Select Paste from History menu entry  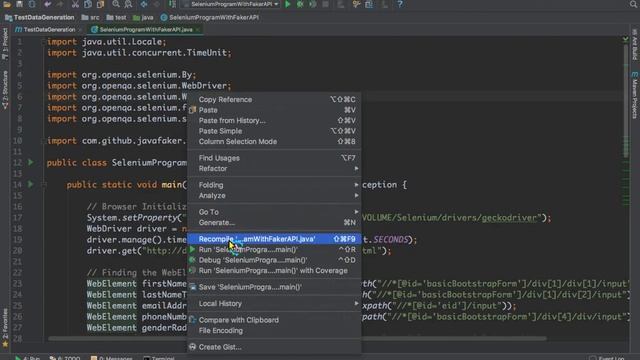point(274,120)
